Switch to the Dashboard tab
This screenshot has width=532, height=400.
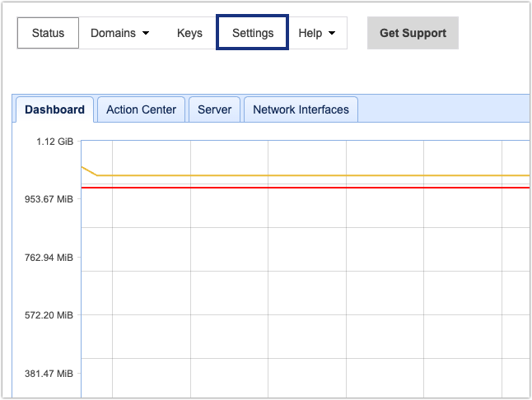point(54,109)
